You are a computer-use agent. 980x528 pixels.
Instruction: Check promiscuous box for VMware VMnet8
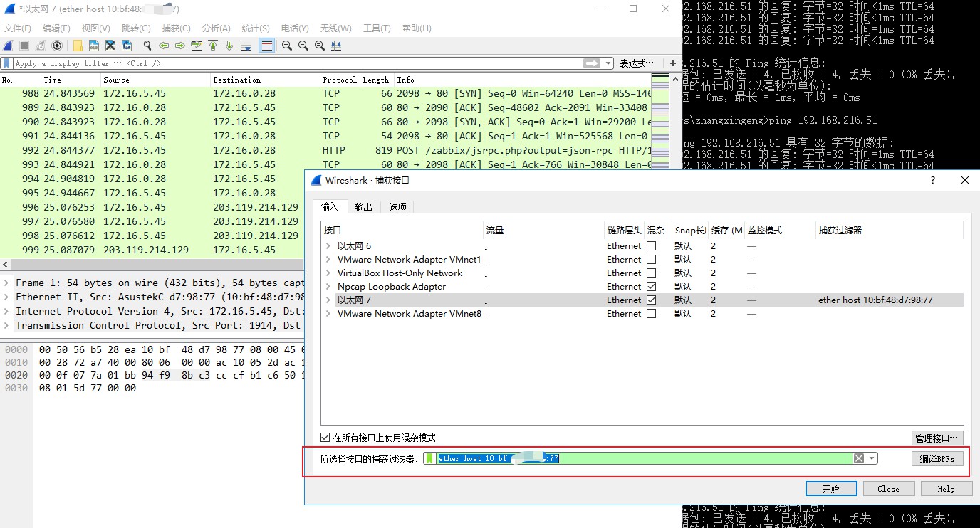click(x=651, y=314)
